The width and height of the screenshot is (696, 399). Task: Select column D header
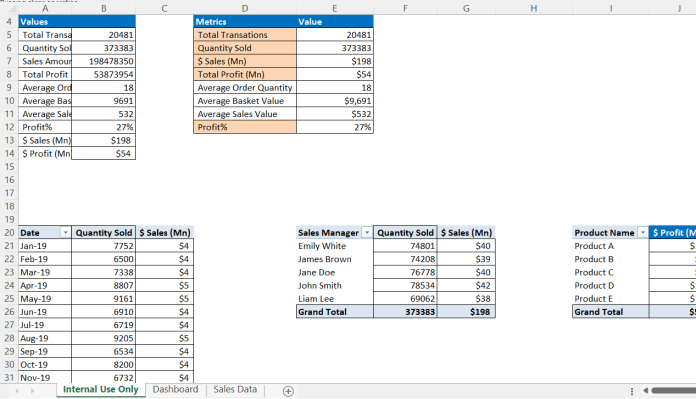click(x=245, y=8)
